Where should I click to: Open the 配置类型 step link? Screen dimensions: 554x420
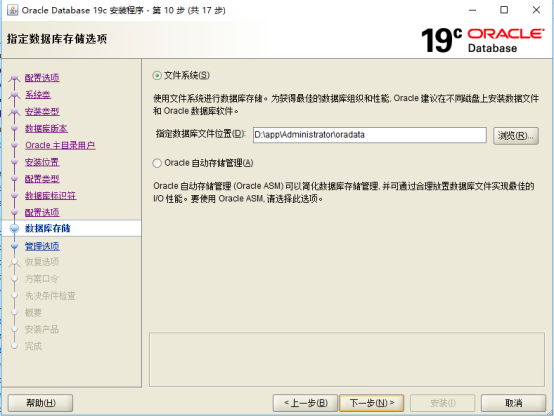42,179
